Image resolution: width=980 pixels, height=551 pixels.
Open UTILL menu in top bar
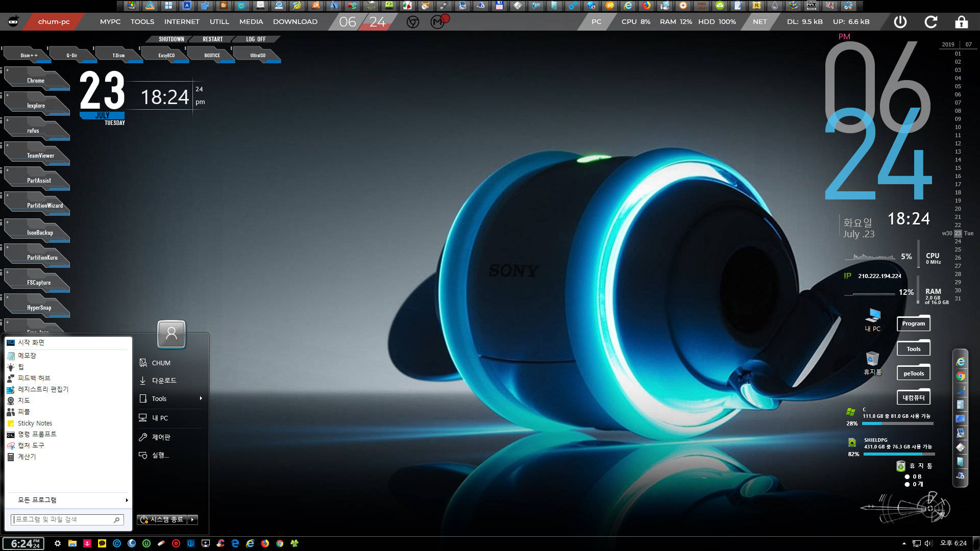click(x=219, y=22)
